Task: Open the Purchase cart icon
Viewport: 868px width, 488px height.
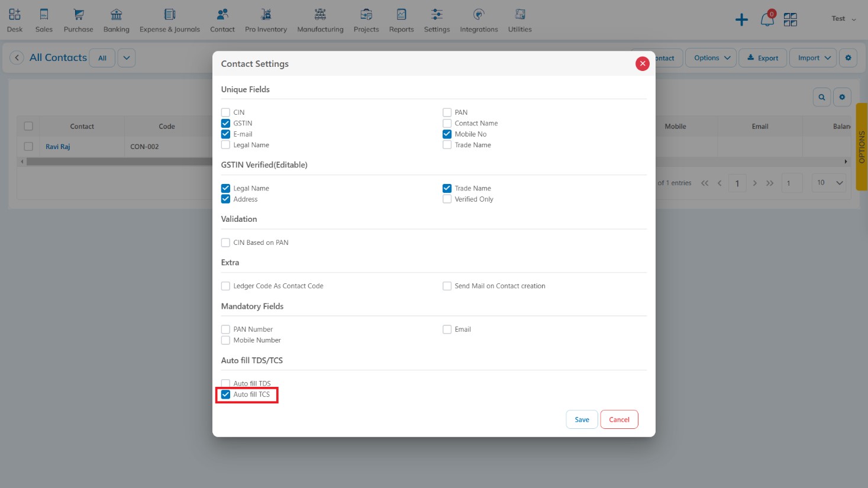Action: (x=79, y=15)
